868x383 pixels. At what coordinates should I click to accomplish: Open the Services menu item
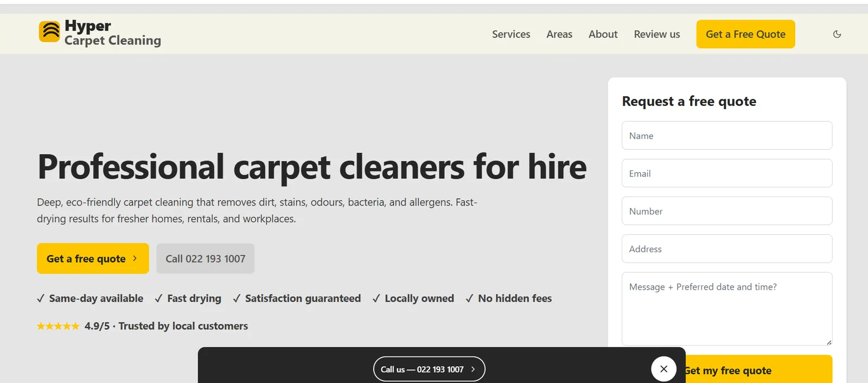(511, 34)
